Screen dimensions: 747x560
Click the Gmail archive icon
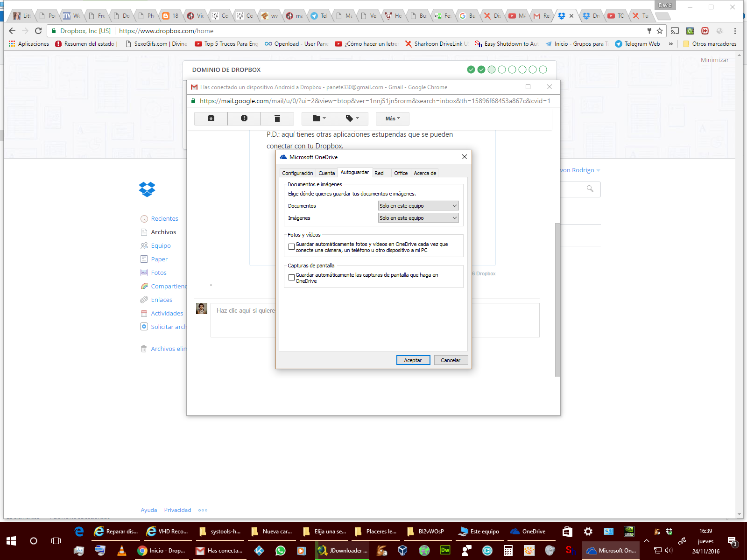tap(211, 119)
